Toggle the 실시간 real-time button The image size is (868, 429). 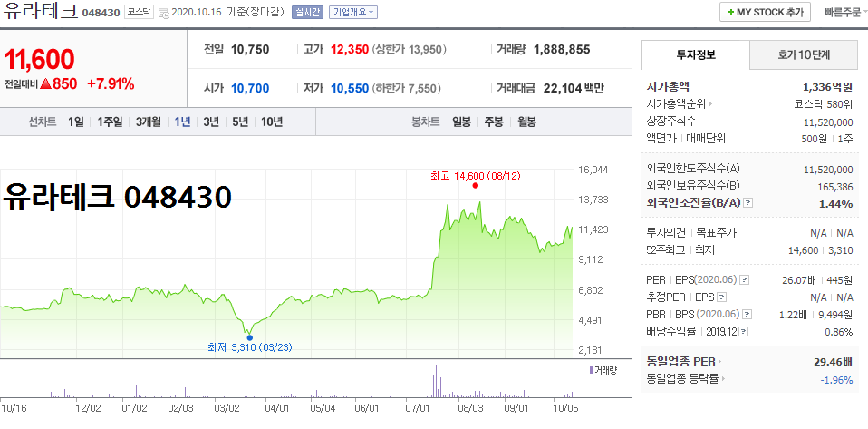tap(308, 12)
